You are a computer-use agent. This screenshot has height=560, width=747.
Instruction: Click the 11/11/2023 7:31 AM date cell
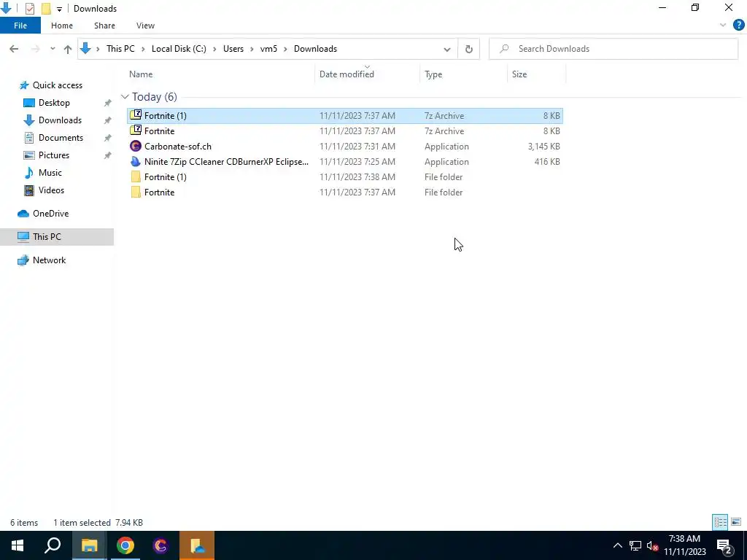[x=357, y=146]
